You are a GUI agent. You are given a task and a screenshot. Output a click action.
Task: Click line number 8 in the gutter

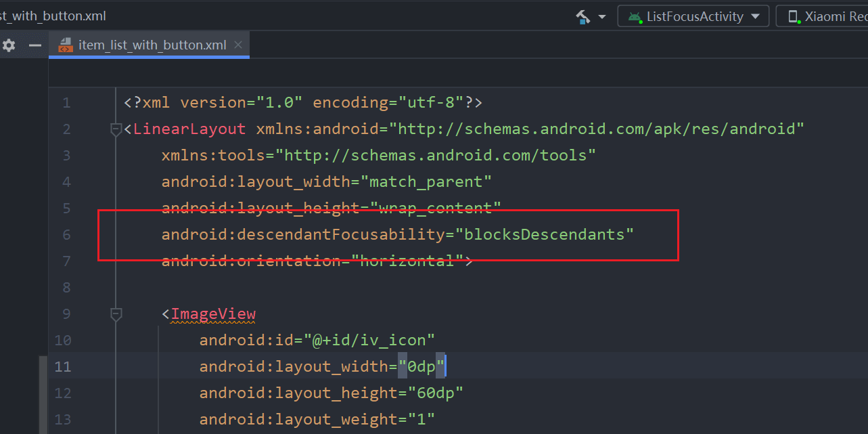point(66,288)
